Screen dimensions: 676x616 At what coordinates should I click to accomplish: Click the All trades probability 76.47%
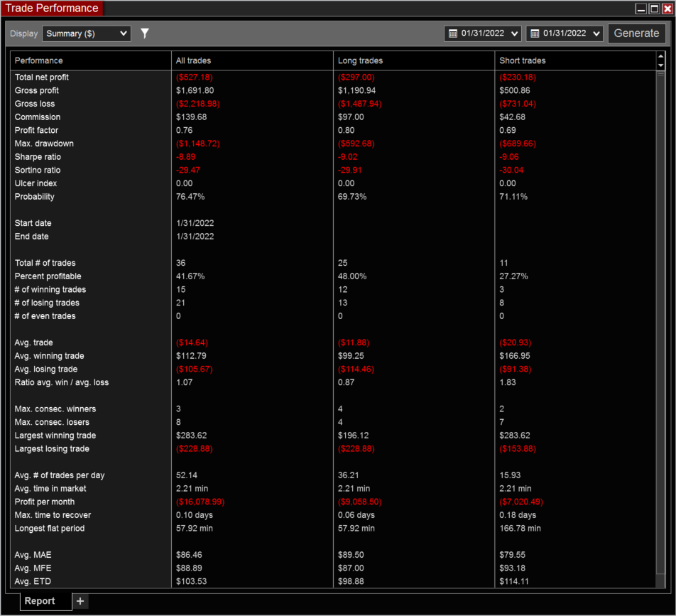click(190, 197)
